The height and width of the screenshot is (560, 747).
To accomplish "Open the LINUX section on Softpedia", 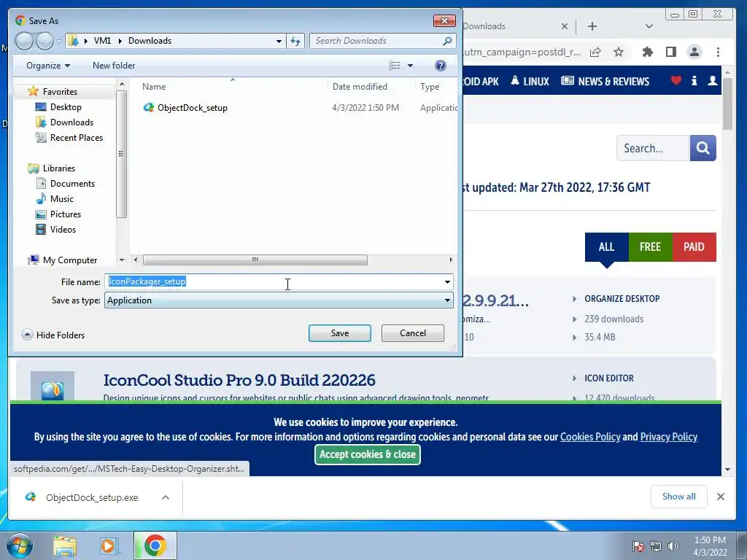I will 530,82.
